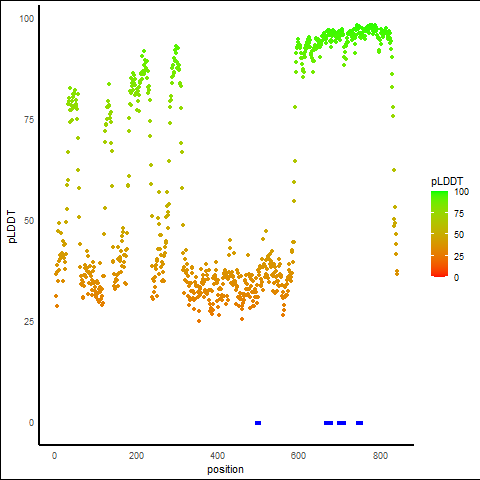Click the legend label 75
The width and height of the screenshot is (480, 480).
459,214
